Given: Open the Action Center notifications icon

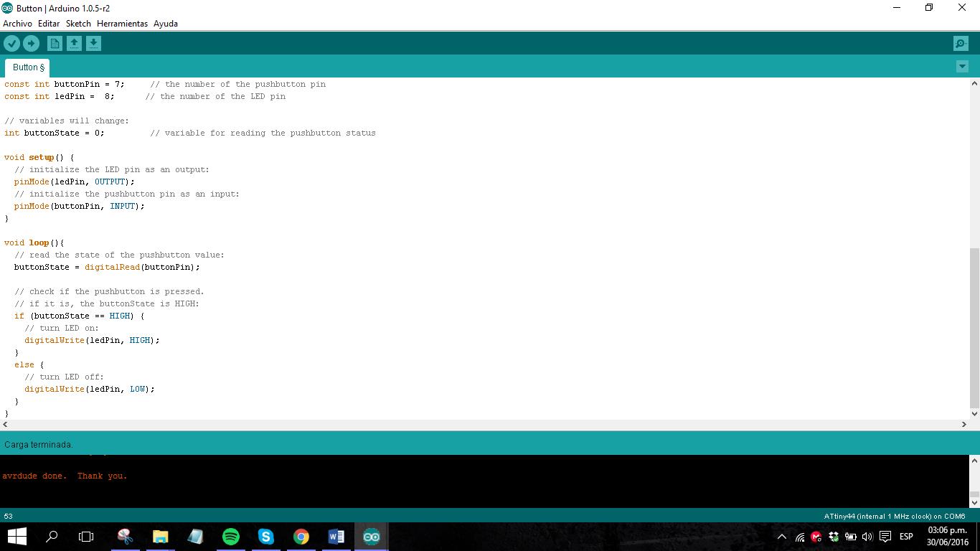Looking at the screenshot, I should 885,537.
